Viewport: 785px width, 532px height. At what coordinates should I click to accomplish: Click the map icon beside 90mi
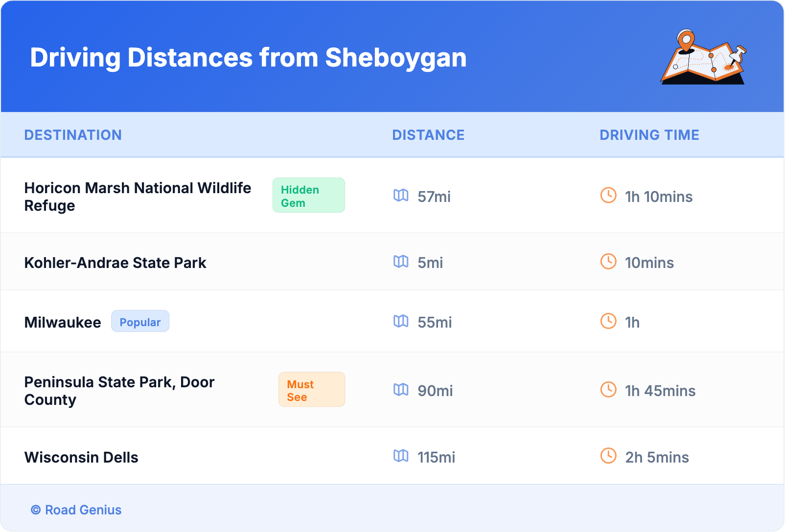(x=401, y=390)
